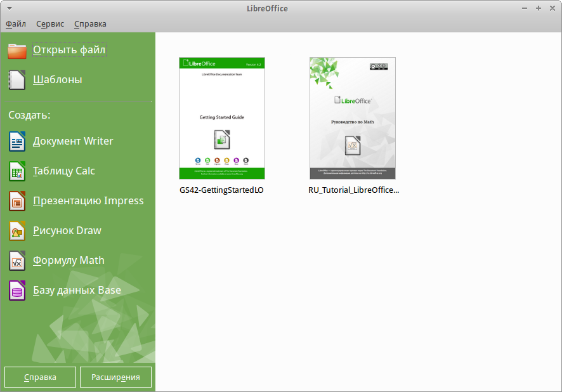Click the 'Презентацию Impress' text label

click(x=88, y=201)
